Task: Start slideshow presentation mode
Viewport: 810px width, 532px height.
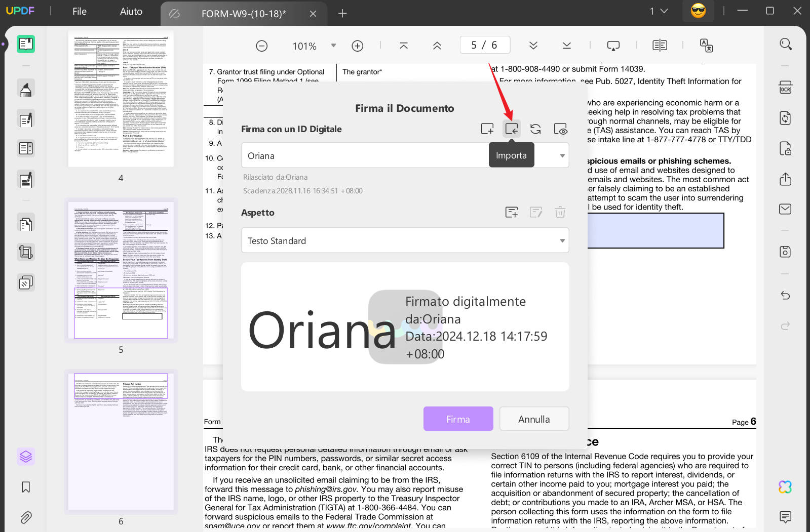Action: [x=613, y=46]
